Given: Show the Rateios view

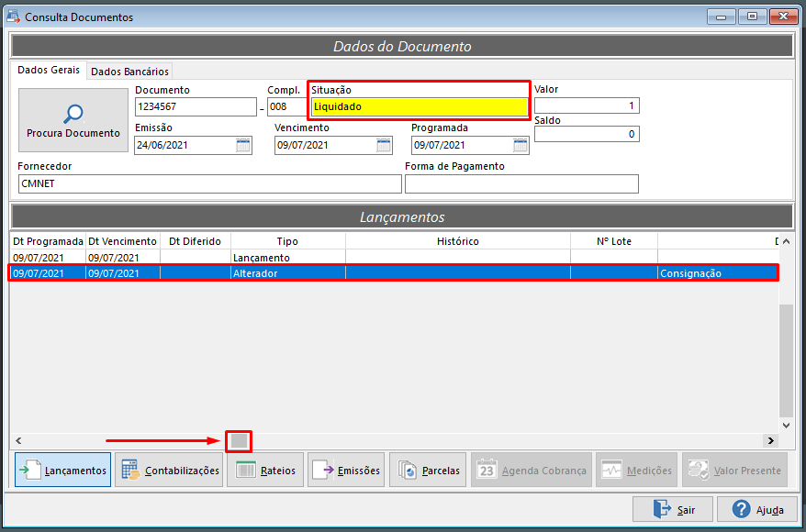Looking at the screenshot, I should click(265, 470).
